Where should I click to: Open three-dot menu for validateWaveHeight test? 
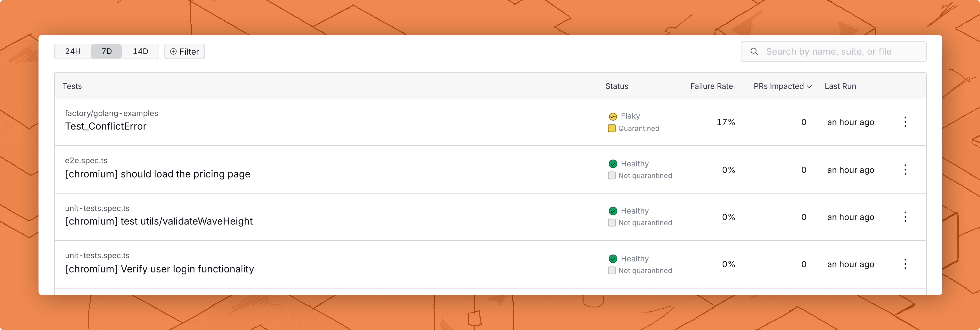tap(905, 217)
